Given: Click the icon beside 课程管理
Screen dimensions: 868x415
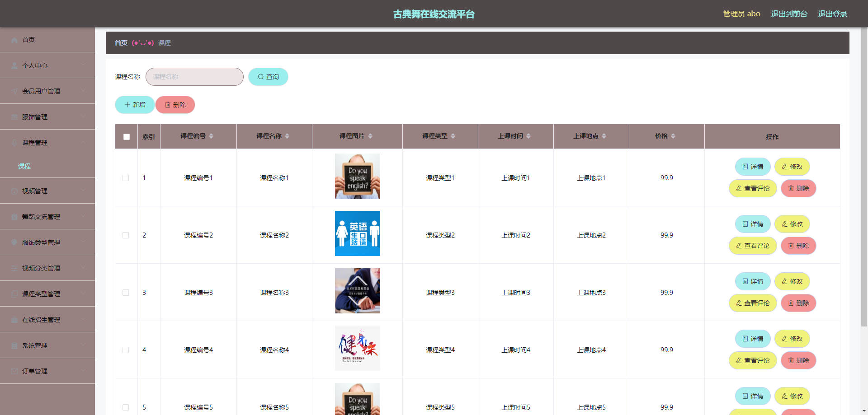Looking at the screenshot, I should (x=14, y=143).
